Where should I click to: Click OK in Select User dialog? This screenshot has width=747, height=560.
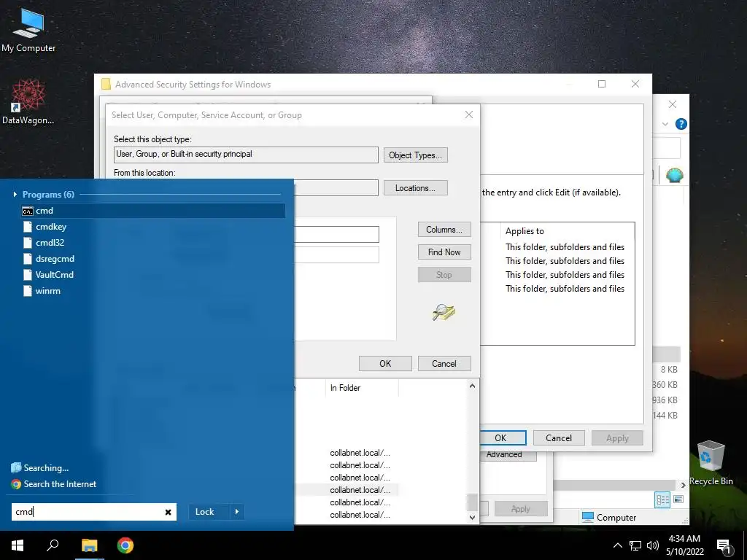coord(385,363)
